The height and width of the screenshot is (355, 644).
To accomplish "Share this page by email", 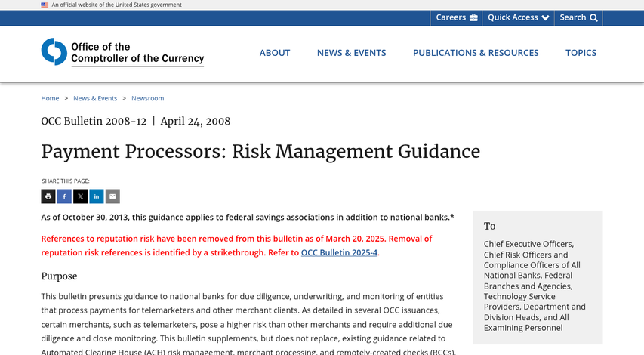I will click(112, 196).
